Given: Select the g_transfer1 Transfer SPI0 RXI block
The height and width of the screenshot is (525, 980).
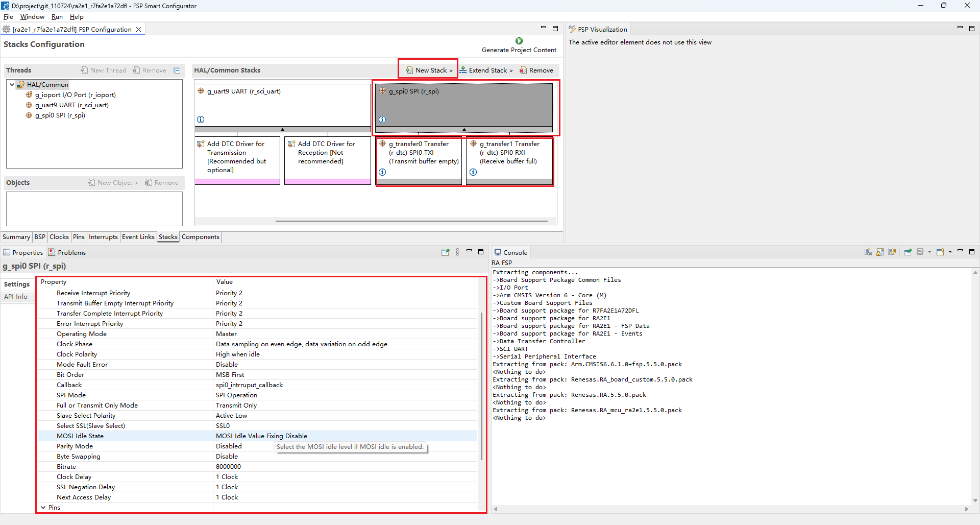Looking at the screenshot, I should pos(509,160).
